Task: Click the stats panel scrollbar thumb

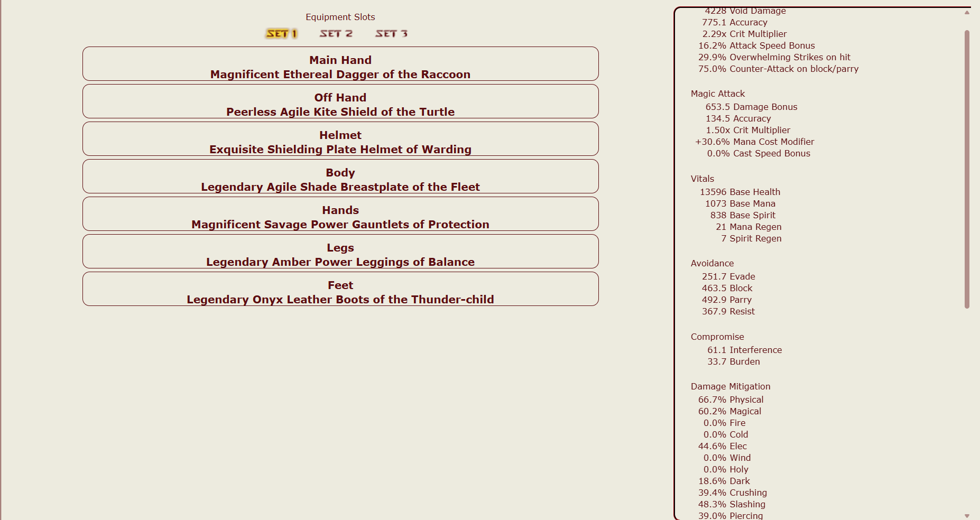Action: 967,169
